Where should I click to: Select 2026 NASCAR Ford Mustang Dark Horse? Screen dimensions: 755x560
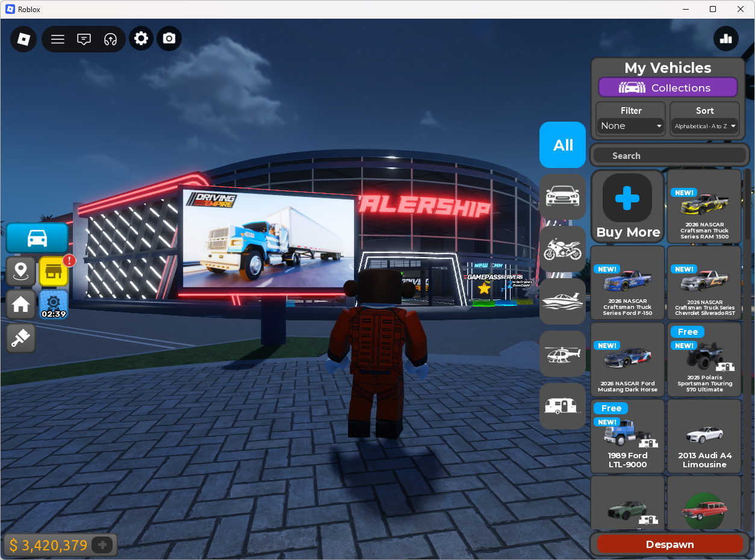[628, 359]
